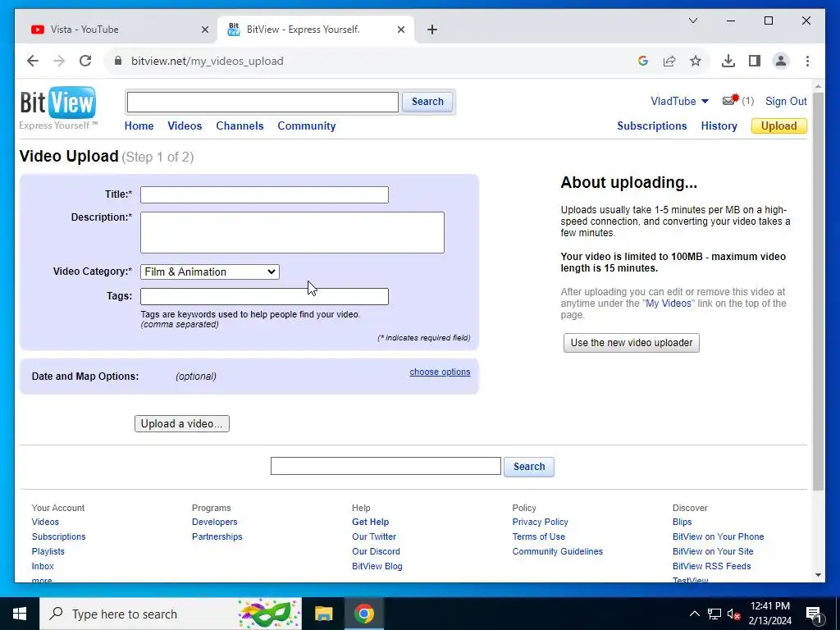Bookmark this page with the star icon
840x630 pixels.
[696, 61]
